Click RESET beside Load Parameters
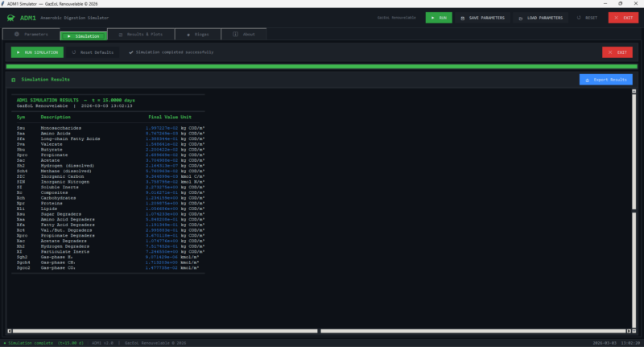644x347 pixels. click(x=588, y=18)
